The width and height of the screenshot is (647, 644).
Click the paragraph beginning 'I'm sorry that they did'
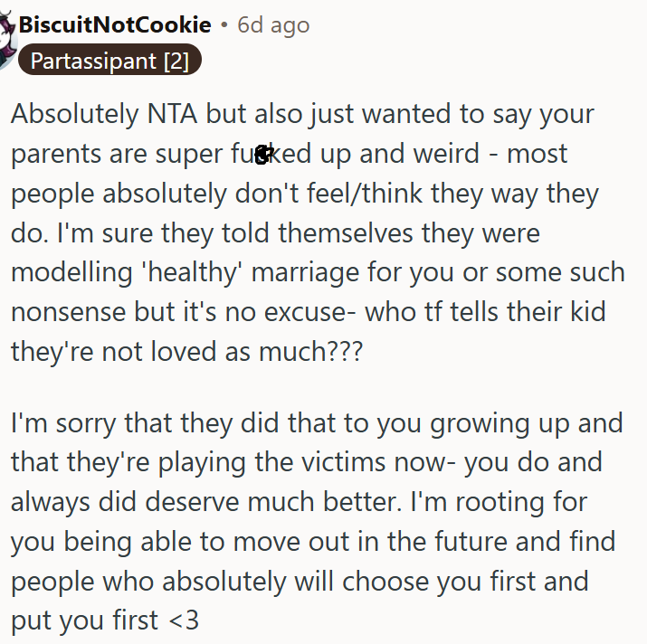pyautogui.click(x=317, y=522)
